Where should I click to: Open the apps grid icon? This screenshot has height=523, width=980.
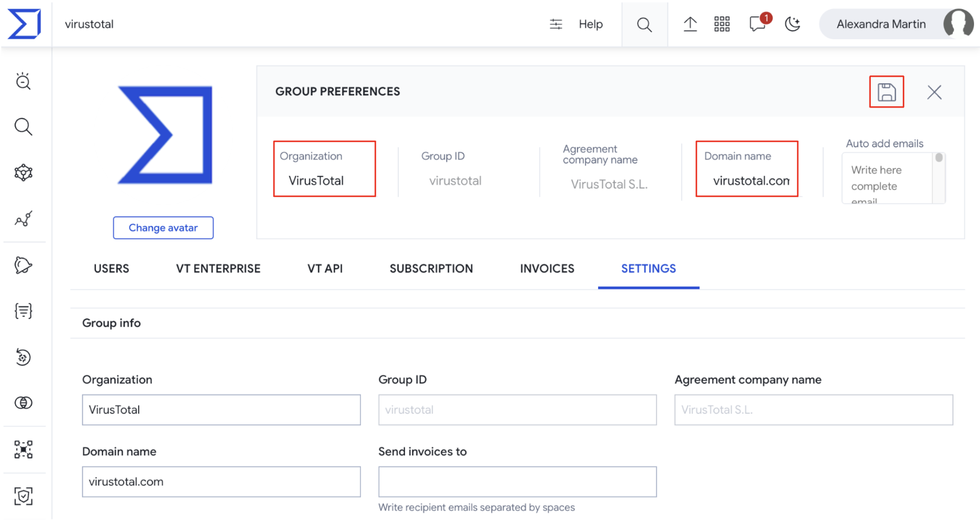coord(722,24)
